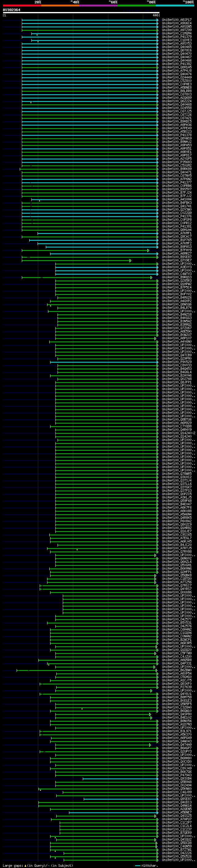The width and height of the screenshot is (197, 868).
Task: Select hit label UniRef100_B8LRR8
Action: pyautogui.click(x=176, y=91)
